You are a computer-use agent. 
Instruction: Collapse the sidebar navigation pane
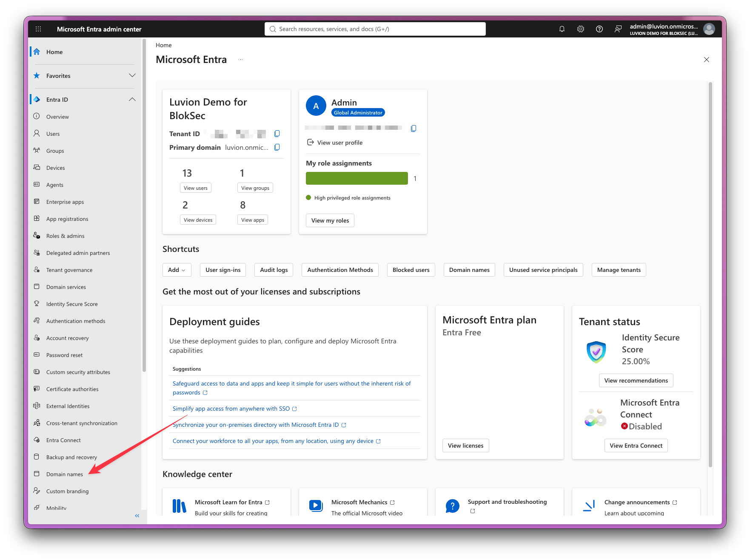click(137, 516)
